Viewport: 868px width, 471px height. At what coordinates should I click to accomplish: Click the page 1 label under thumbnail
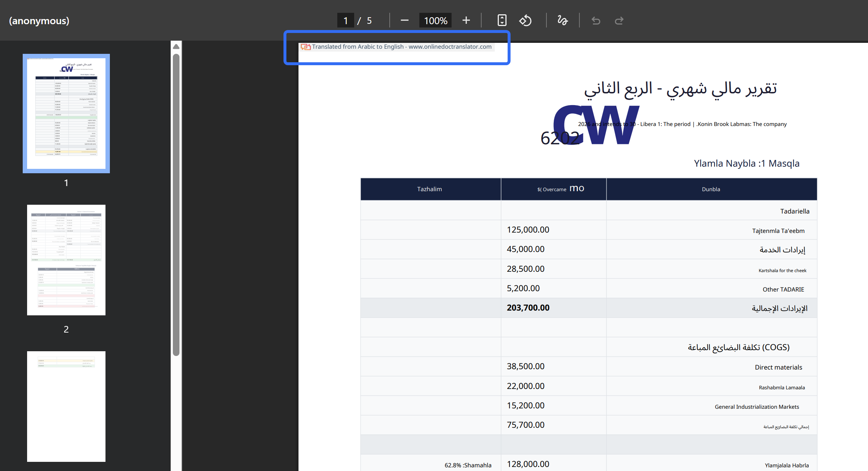click(x=66, y=183)
